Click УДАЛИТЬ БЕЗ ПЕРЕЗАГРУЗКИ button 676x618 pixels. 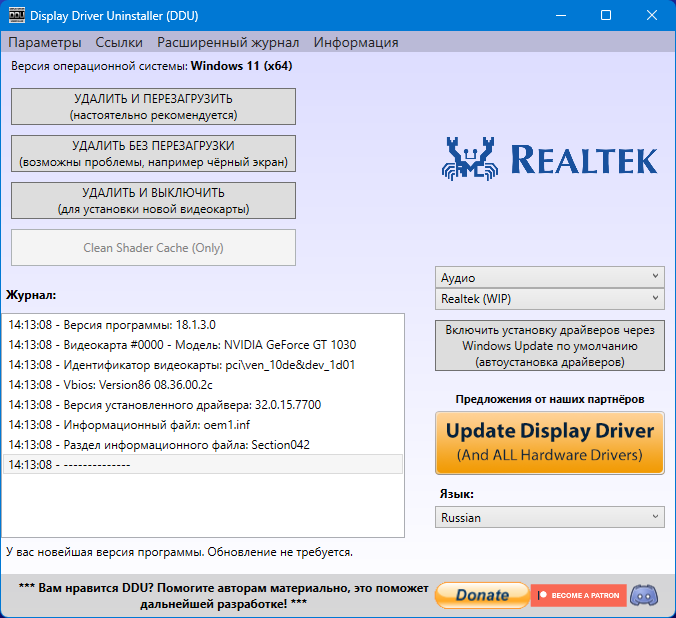pyautogui.click(x=153, y=154)
